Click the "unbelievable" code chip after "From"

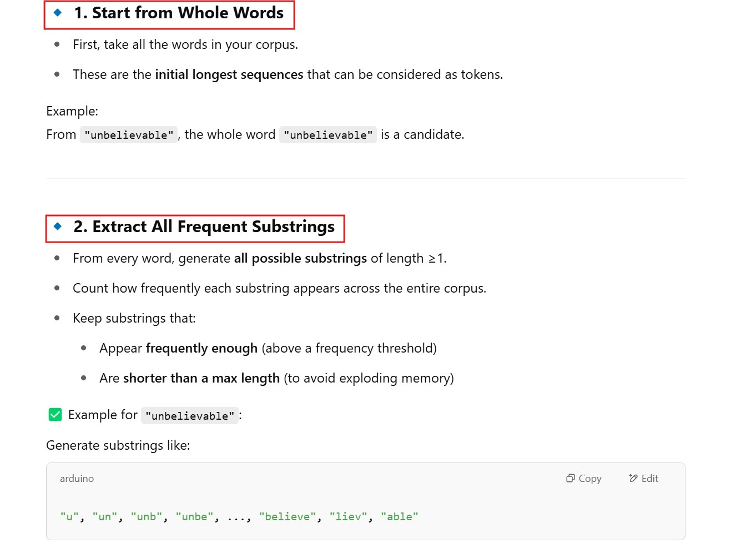pos(129,135)
